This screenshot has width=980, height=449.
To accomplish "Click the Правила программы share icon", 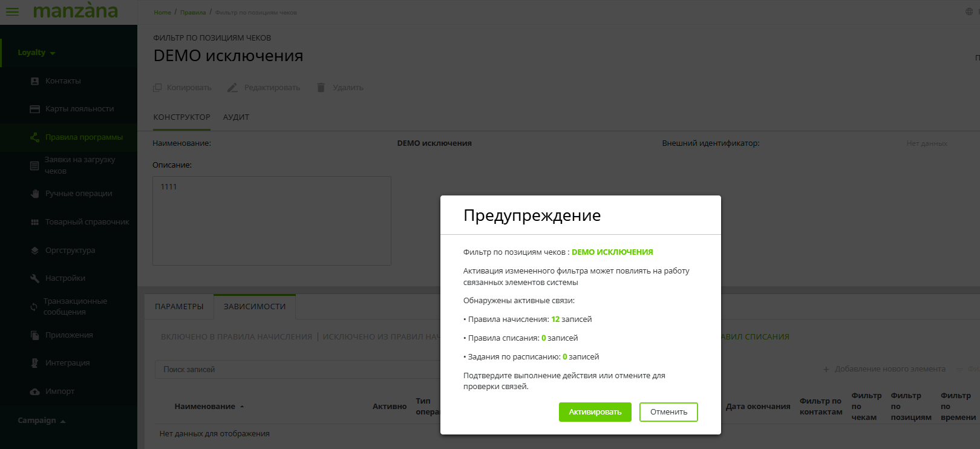I will (34, 137).
